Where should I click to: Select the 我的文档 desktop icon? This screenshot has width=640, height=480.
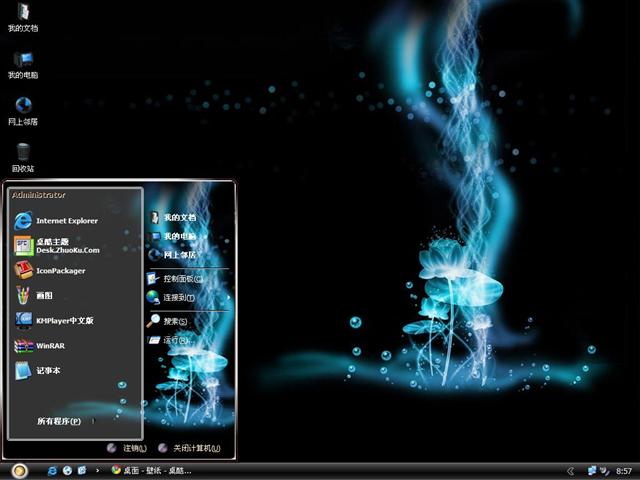pyautogui.click(x=22, y=13)
